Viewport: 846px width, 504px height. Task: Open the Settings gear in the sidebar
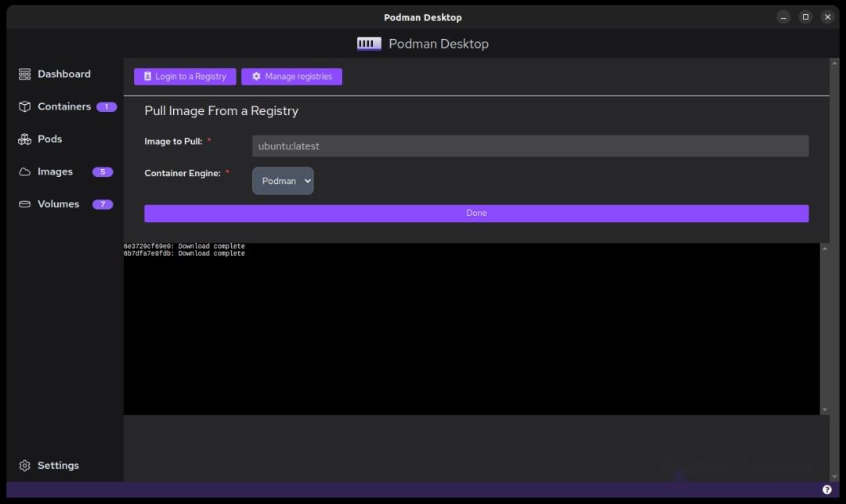tap(24, 465)
